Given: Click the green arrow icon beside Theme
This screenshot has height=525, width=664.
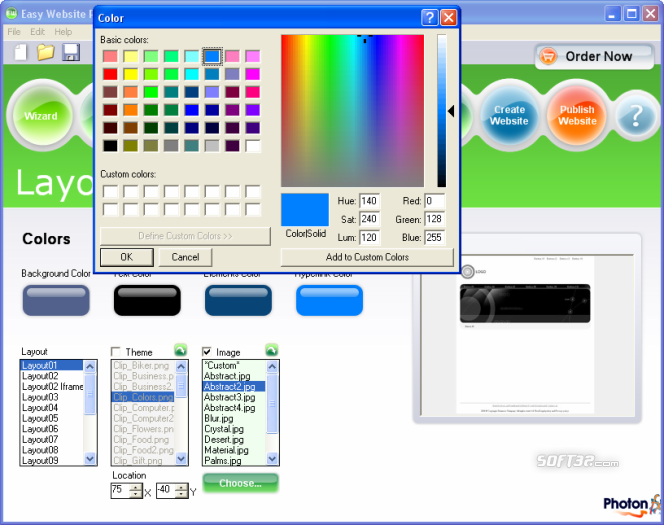Looking at the screenshot, I should pos(180,350).
